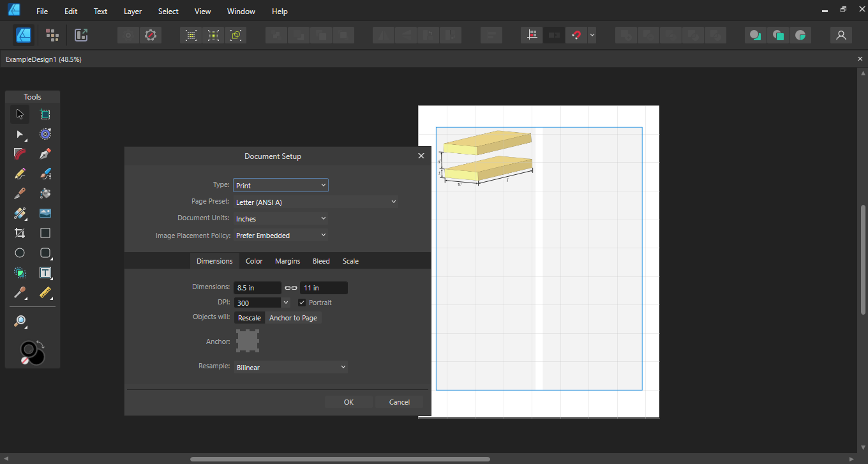Switch to the Margins tab

pyautogui.click(x=287, y=261)
